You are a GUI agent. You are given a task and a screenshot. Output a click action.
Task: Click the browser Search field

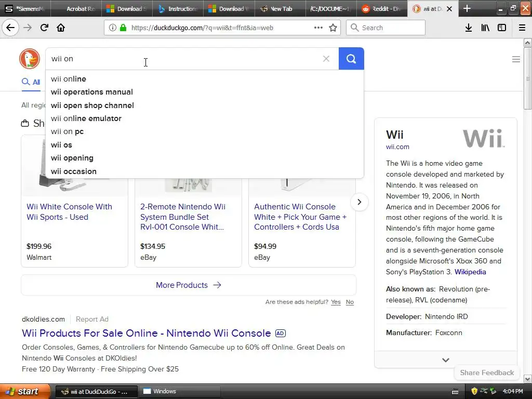(385, 28)
